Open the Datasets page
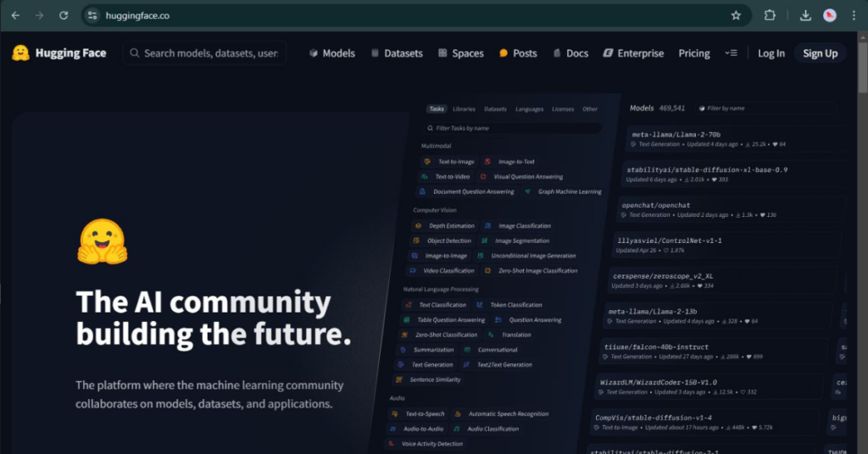 397,53
